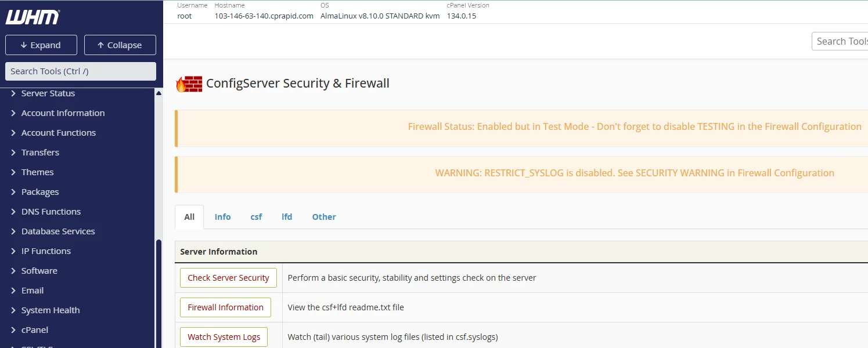Image resolution: width=868 pixels, height=348 pixels.
Task: Expand the Packages chevron
Action: [x=13, y=192]
